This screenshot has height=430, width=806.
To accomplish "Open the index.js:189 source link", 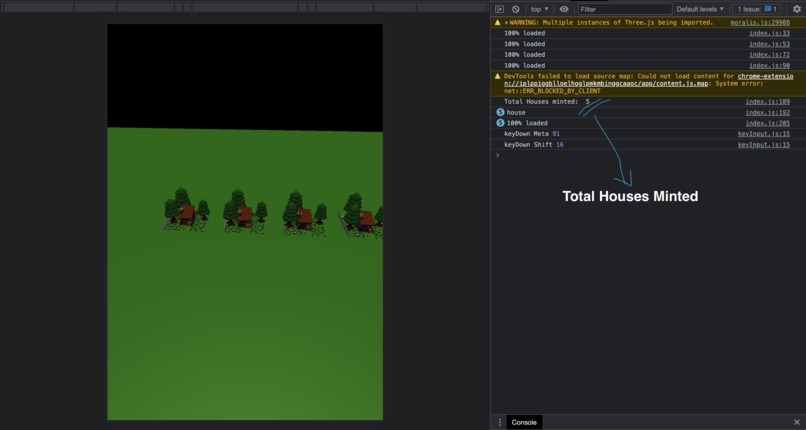I will [767, 102].
